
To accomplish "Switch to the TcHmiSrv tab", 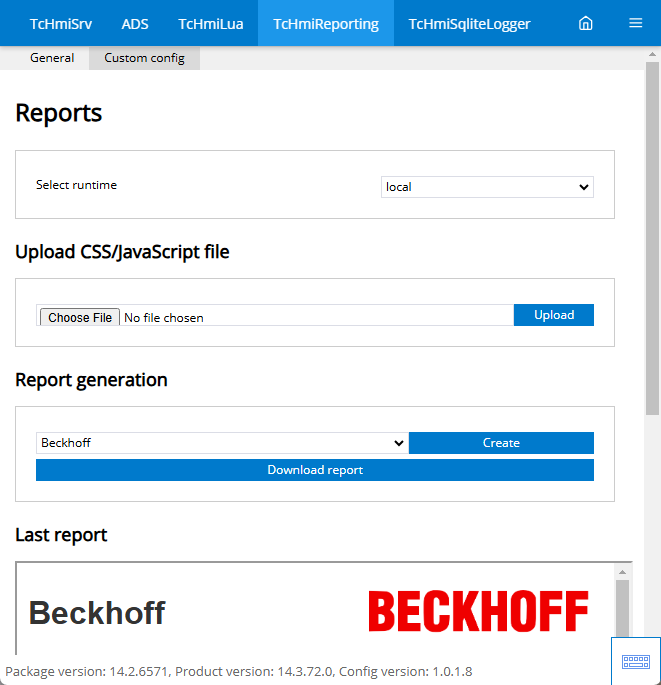I will pos(61,24).
